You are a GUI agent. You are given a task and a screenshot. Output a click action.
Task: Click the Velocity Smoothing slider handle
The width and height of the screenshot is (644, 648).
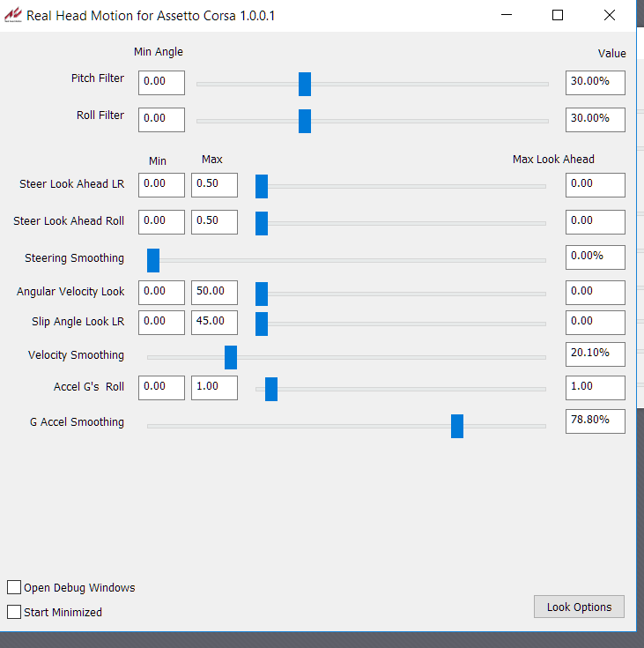[231, 357]
